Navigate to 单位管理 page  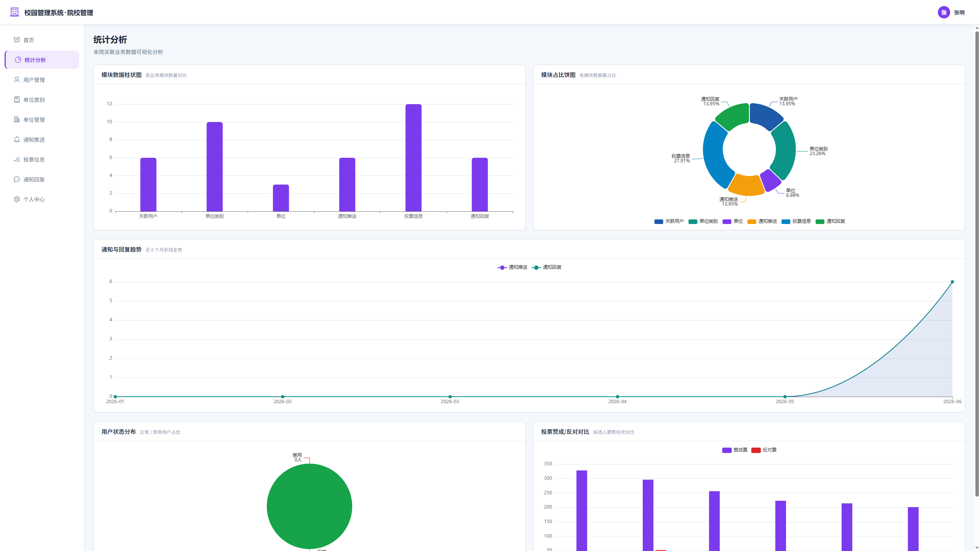pos(42,119)
